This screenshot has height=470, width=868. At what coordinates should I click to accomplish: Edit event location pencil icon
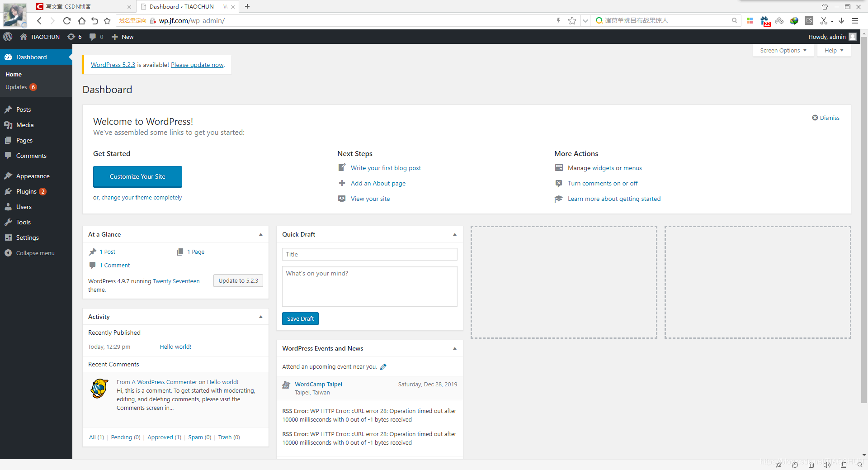[x=383, y=367]
